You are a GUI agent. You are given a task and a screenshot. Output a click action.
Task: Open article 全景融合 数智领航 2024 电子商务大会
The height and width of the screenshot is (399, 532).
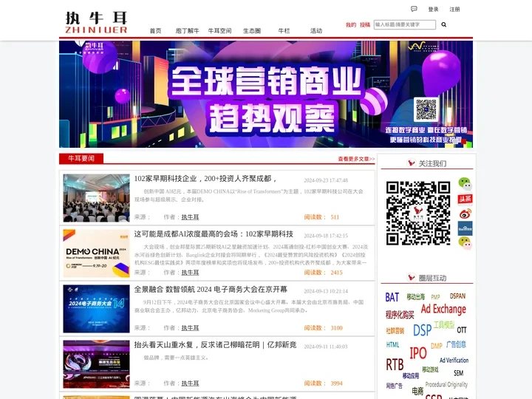(211, 289)
